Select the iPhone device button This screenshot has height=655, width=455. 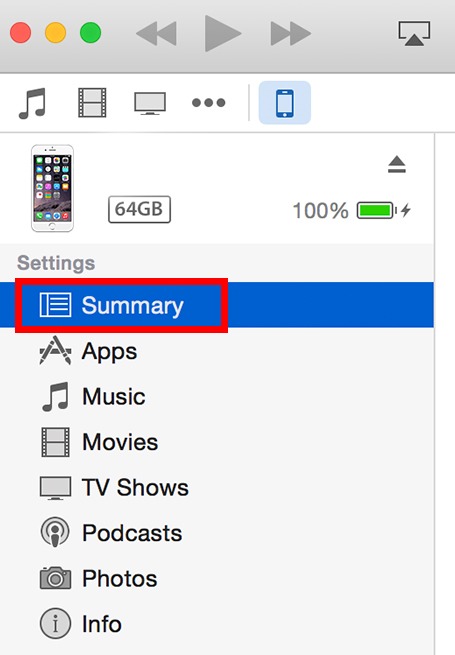pyautogui.click(x=285, y=103)
